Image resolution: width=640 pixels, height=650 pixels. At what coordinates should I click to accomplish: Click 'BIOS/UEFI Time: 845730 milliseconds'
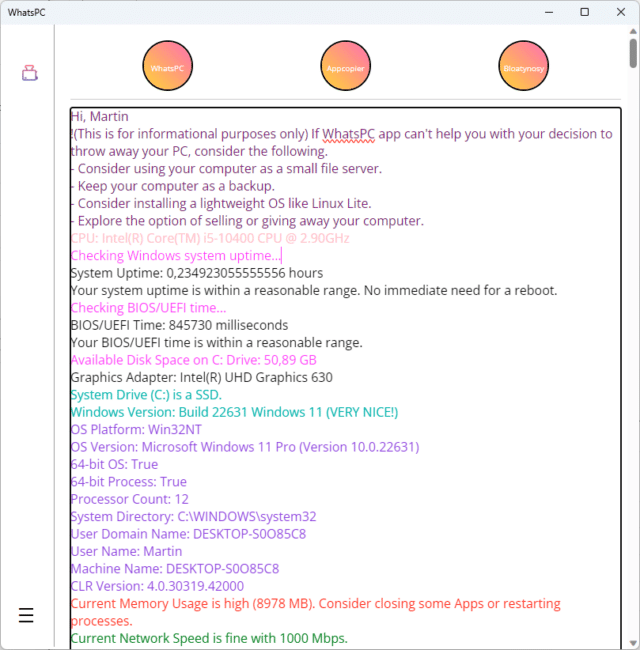[x=179, y=325]
